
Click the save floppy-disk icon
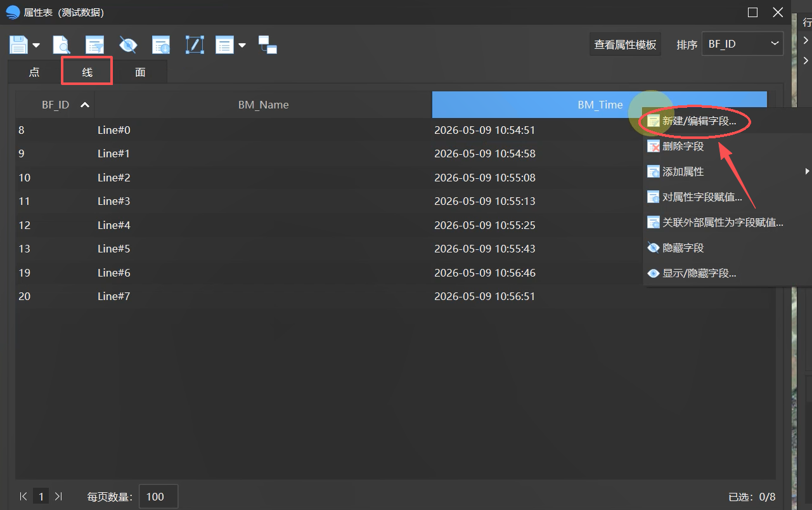[18, 45]
